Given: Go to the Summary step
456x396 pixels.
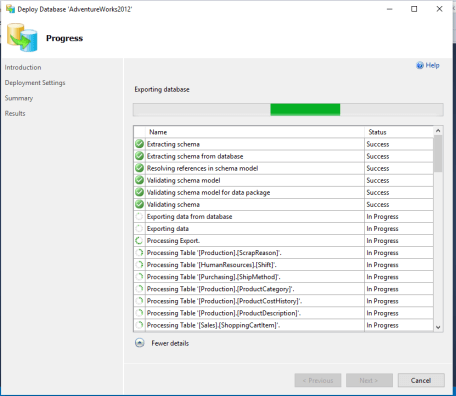Looking at the screenshot, I should [19, 98].
